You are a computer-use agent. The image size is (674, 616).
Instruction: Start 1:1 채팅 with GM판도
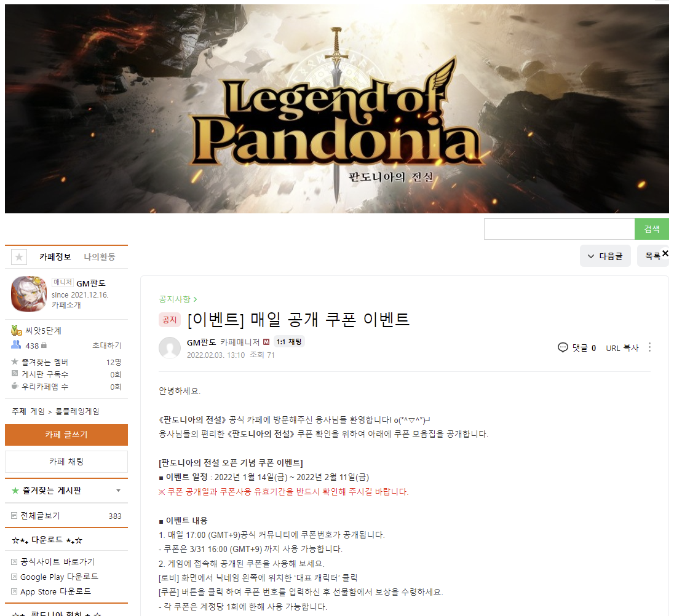(x=289, y=342)
